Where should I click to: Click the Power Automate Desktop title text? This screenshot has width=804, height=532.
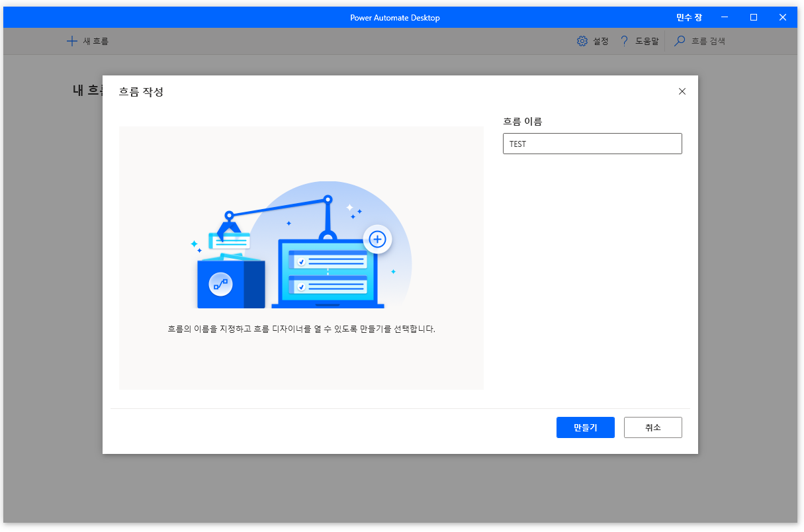(395, 18)
